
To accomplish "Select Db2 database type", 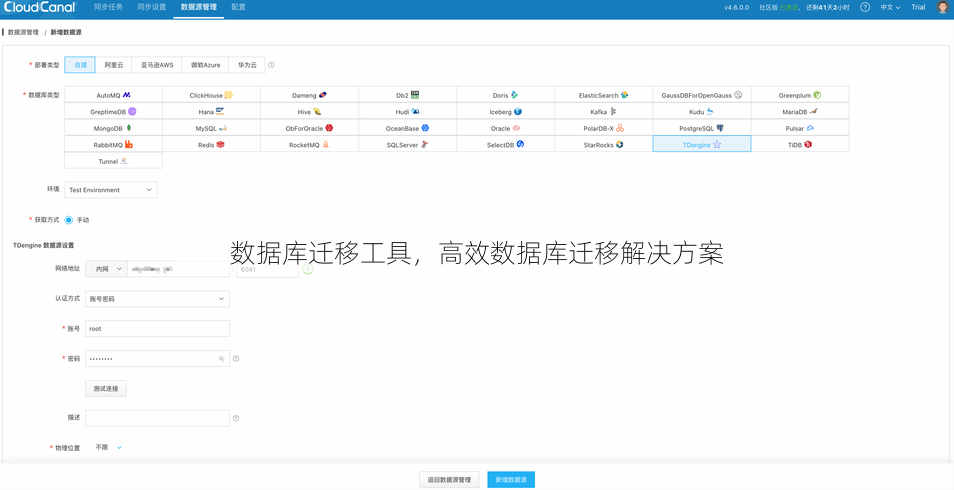I will coord(408,95).
